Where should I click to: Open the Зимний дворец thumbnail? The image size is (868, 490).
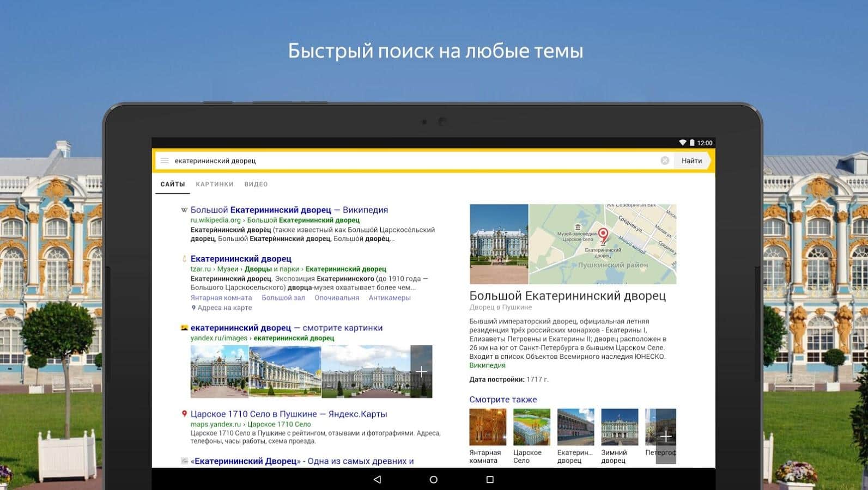(x=620, y=427)
